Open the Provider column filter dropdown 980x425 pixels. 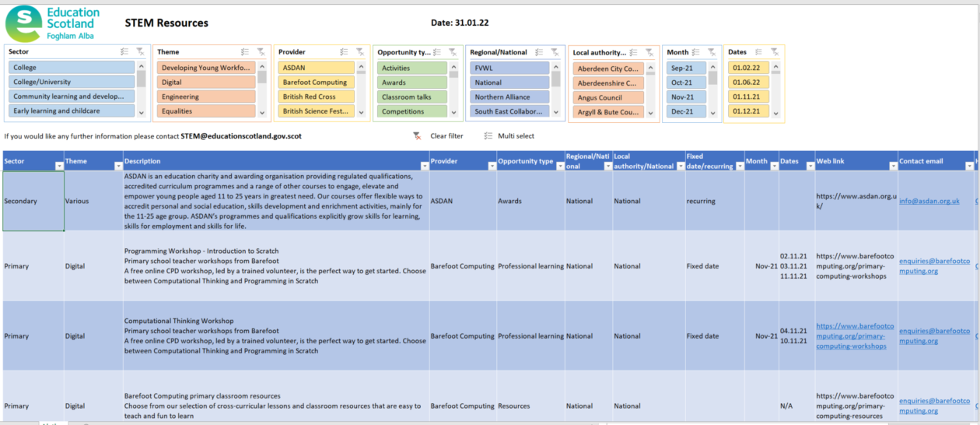click(492, 166)
